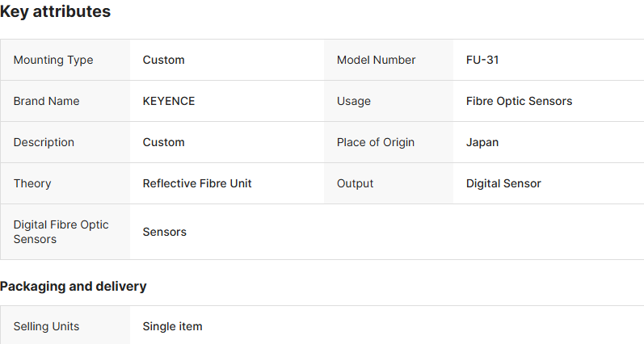Select the Reflective Fibre Unit value
Viewport: 644px width, 344px height.
[197, 183]
